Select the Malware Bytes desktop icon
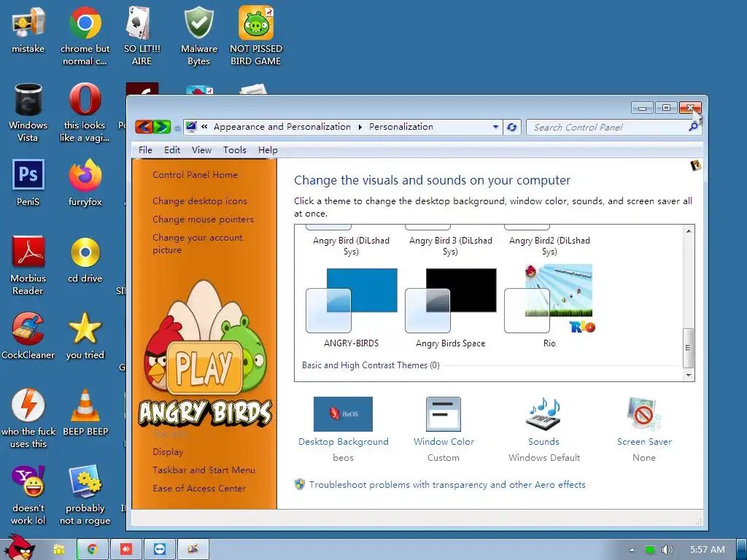Viewport: 747px width, 560px height. (x=198, y=36)
